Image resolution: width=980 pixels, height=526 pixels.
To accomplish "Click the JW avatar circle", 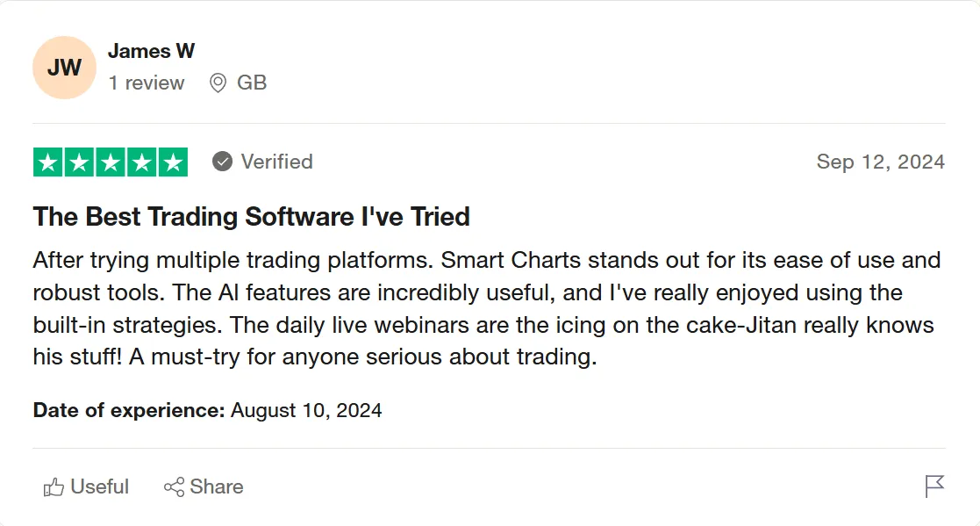I will tap(64, 68).
